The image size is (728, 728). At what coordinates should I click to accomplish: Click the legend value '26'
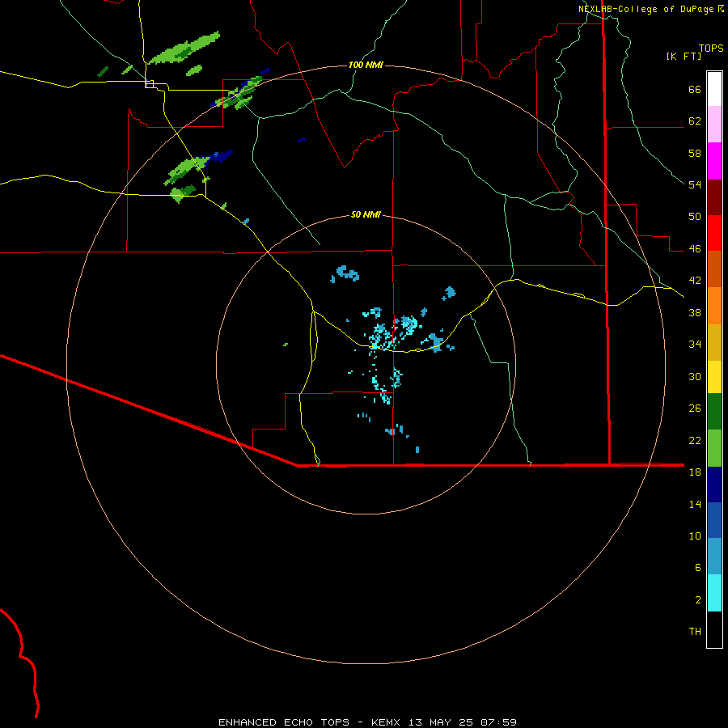(695, 408)
